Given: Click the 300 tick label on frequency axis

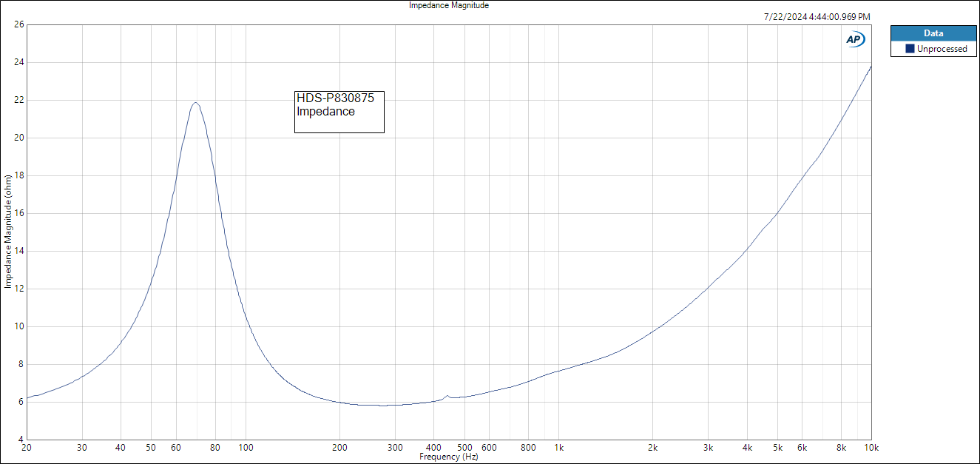Looking at the screenshot, I should click(395, 448).
